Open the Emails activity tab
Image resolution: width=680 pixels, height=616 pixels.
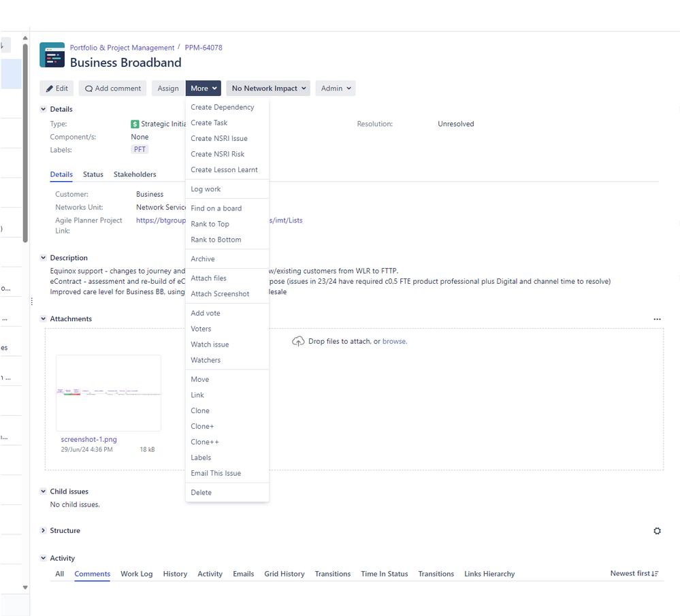pyautogui.click(x=243, y=574)
